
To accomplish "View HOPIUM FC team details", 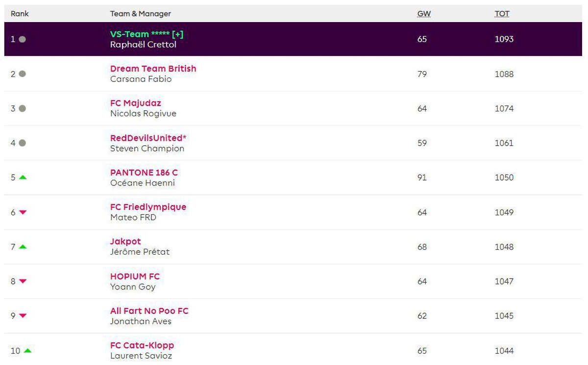I will pos(135,276).
